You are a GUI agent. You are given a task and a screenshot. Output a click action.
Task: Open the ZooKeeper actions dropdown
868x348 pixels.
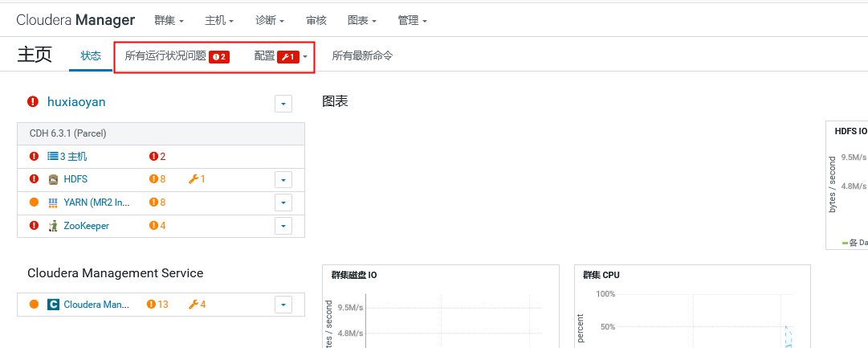283,226
